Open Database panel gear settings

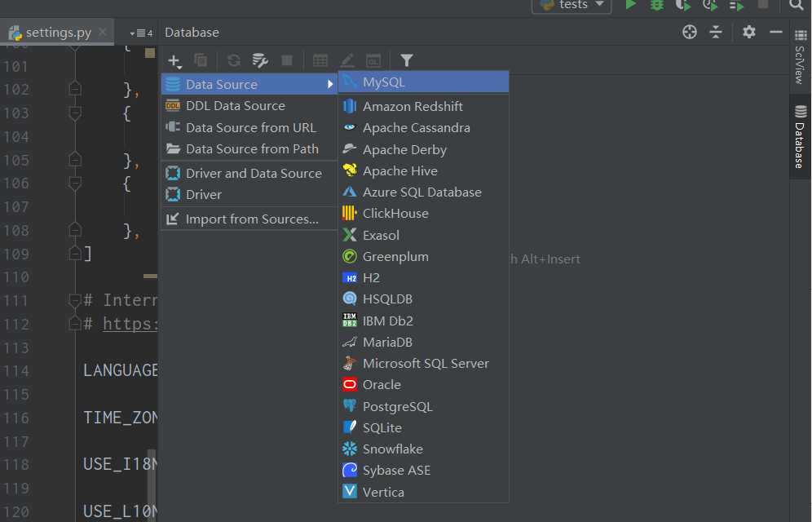coord(749,32)
